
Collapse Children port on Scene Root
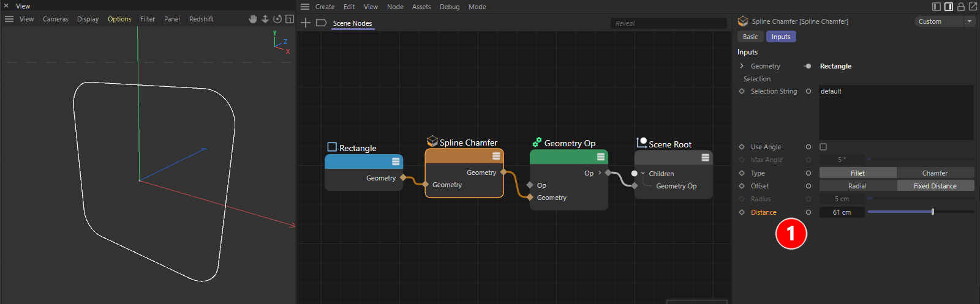[643, 174]
